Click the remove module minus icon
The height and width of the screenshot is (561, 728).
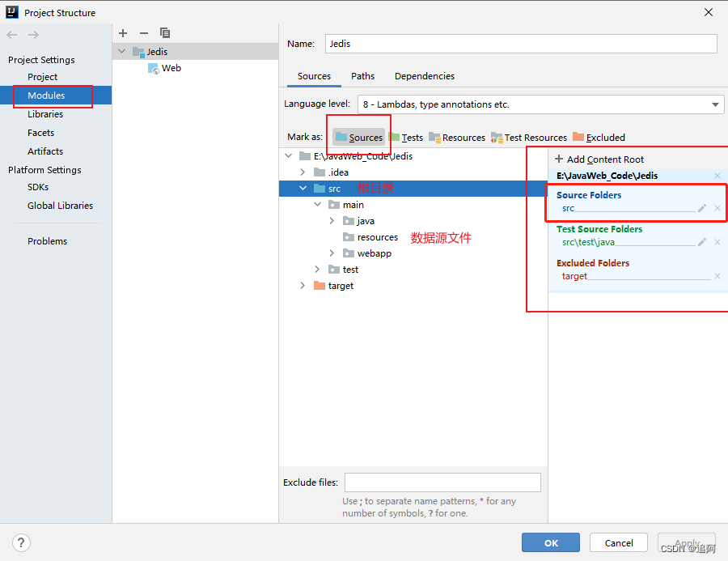[143, 33]
